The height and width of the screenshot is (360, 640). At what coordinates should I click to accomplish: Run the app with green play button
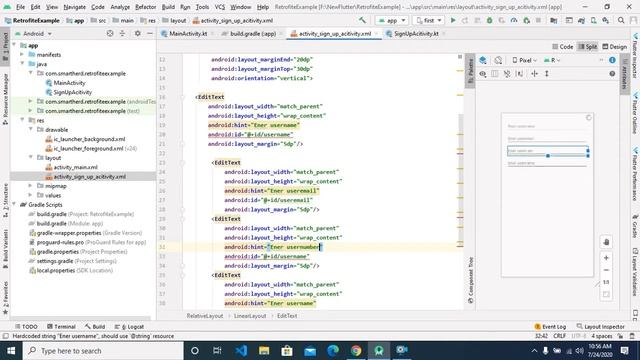click(453, 20)
